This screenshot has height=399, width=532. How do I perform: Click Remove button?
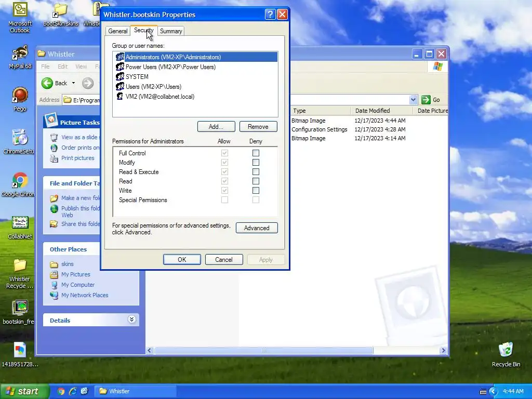[258, 127]
